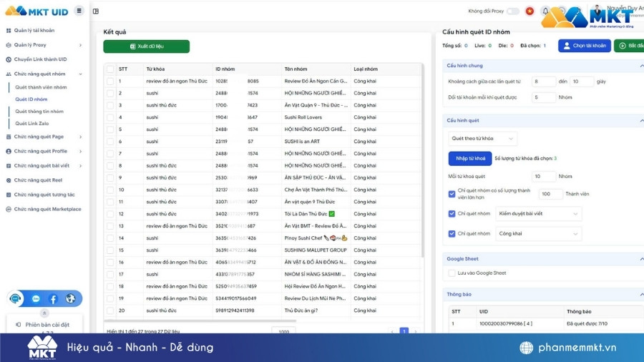644x362 pixels.
Task: Open the Facebook icon in sidebar
Action: [x=53, y=299]
